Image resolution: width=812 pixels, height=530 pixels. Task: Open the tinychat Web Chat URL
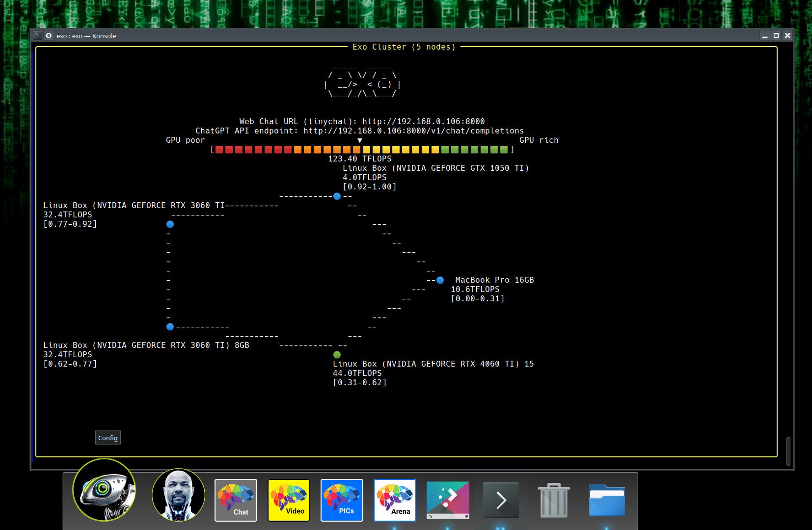(423, 121)
